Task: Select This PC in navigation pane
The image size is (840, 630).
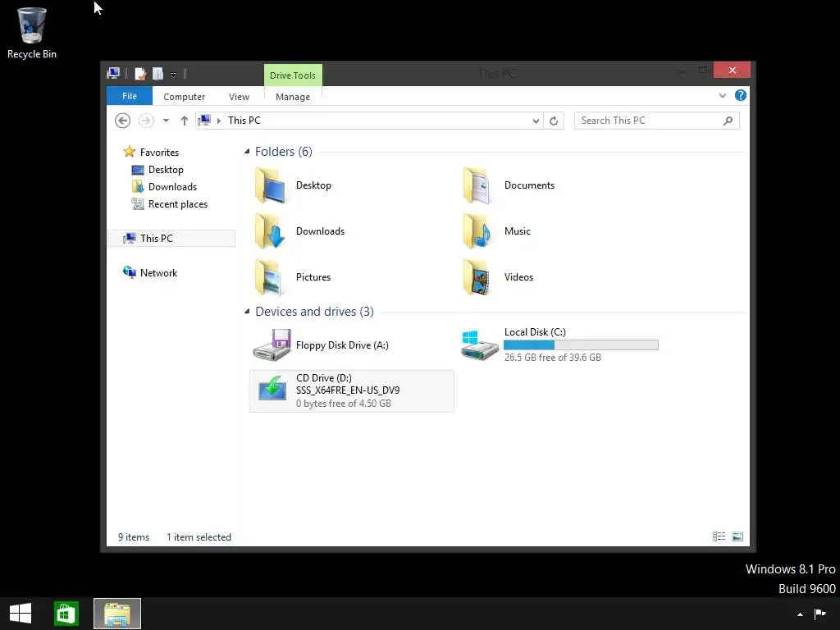Action: point(171,239)
